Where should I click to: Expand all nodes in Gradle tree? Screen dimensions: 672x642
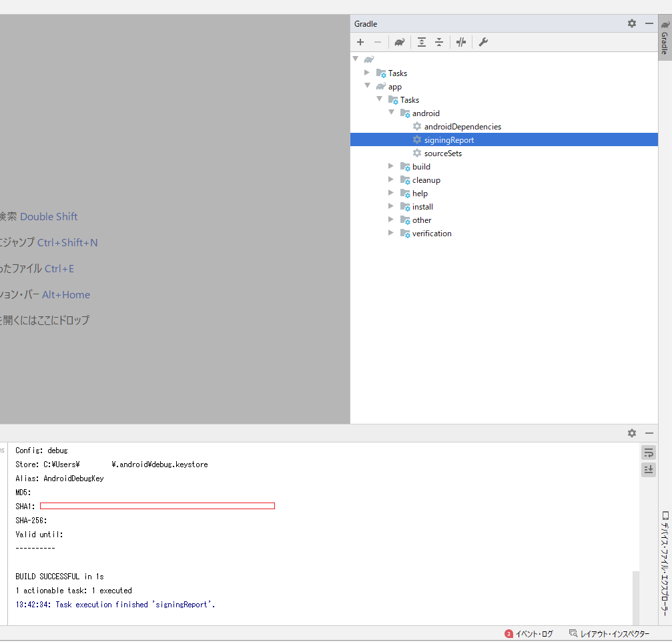point(422,42)
